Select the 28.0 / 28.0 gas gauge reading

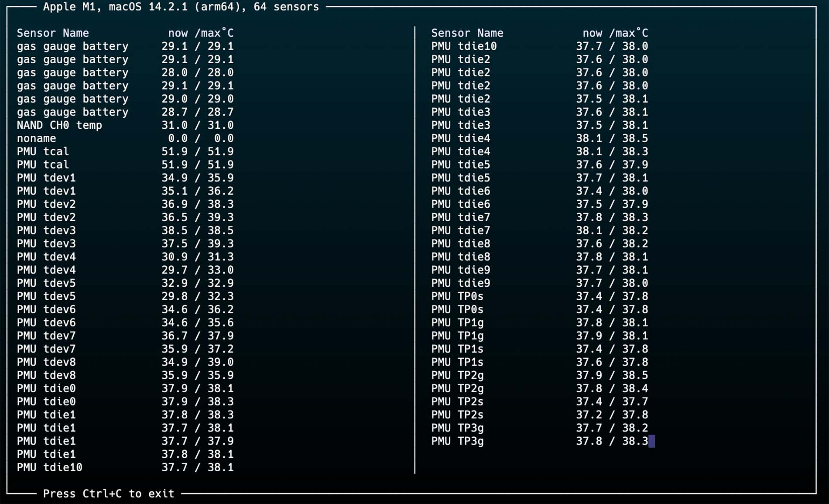coord(197,72)
